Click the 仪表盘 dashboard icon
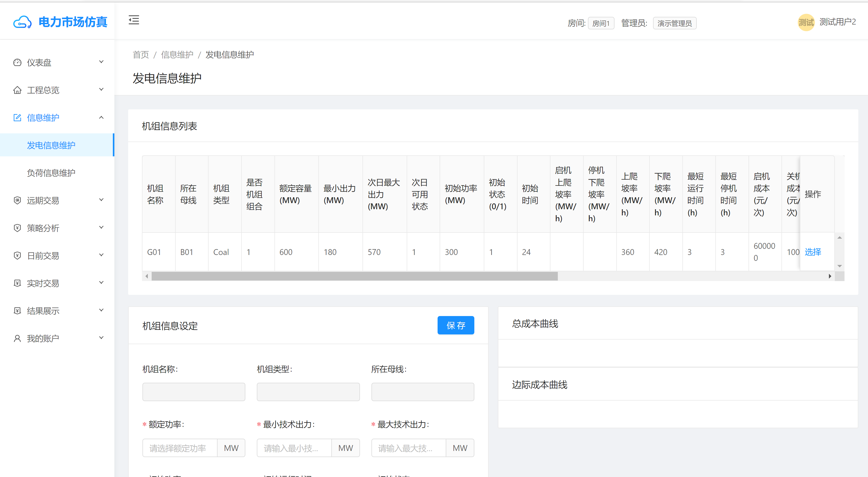This screenshot has width=868, height=477. click(17, 62)
